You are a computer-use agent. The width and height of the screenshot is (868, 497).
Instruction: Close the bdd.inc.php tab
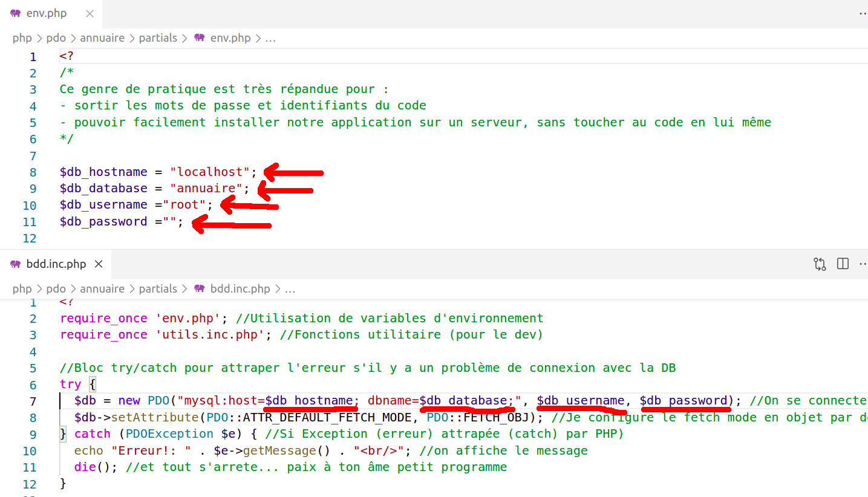coord(99,264)
